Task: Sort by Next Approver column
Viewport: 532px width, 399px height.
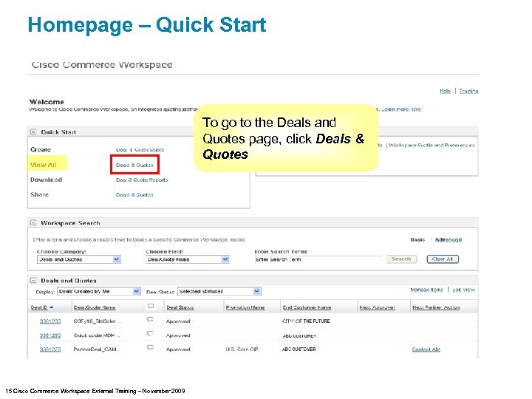Action: click(x=378, y=307)
